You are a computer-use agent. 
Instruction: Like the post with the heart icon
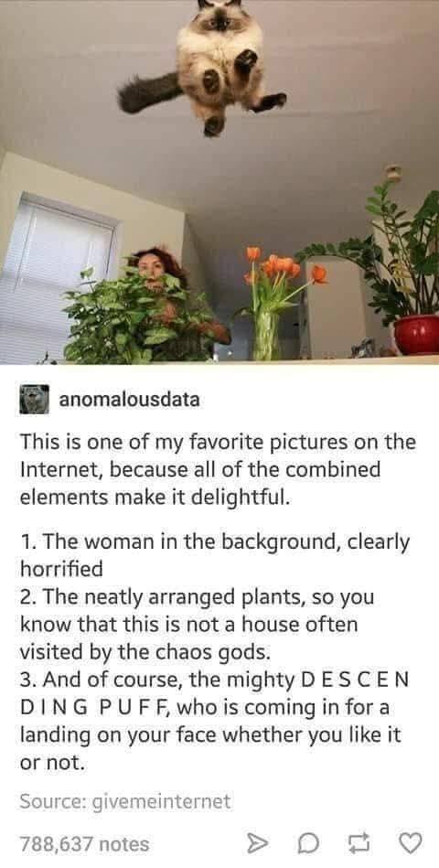[411, 843]
